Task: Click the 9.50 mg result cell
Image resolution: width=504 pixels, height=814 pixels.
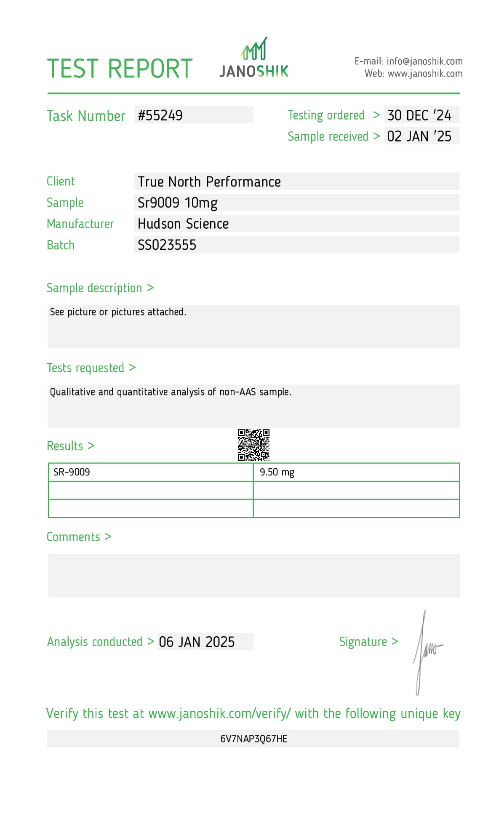Action: point(356,472)
